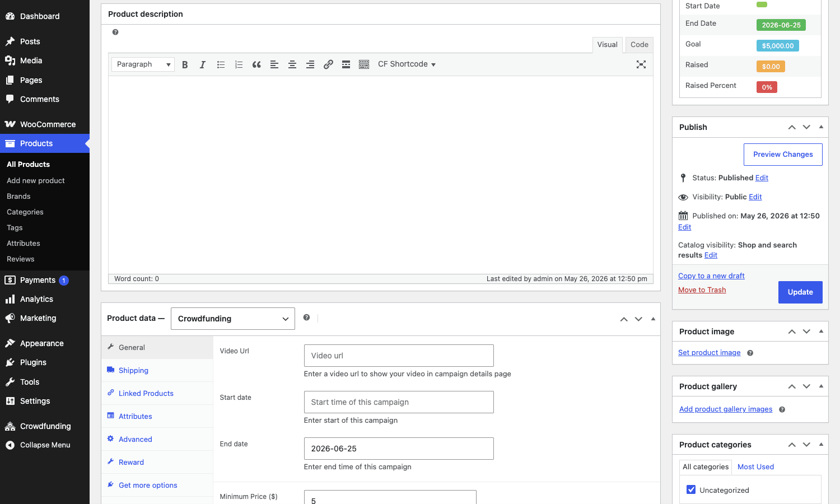Collapse the Product categories panel
840x504 pixels.
(x=821, y=445)
